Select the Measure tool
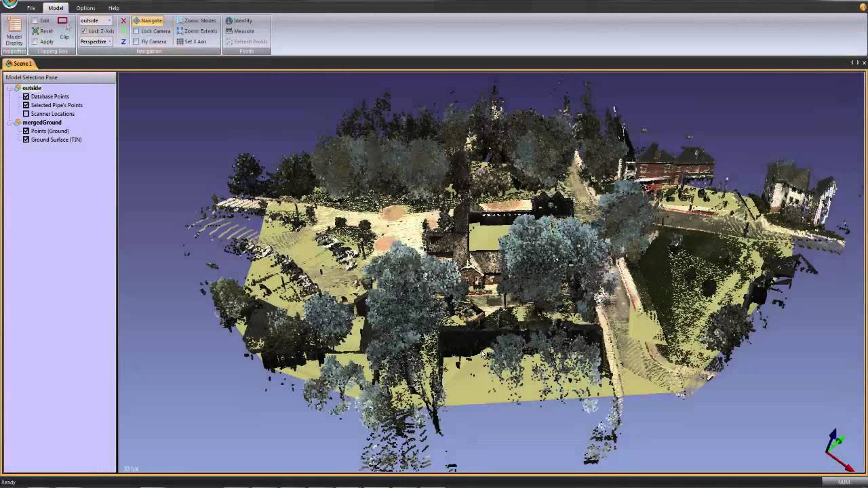The width and height of the screenshot is (868, 488). click(x=240, y=31)
